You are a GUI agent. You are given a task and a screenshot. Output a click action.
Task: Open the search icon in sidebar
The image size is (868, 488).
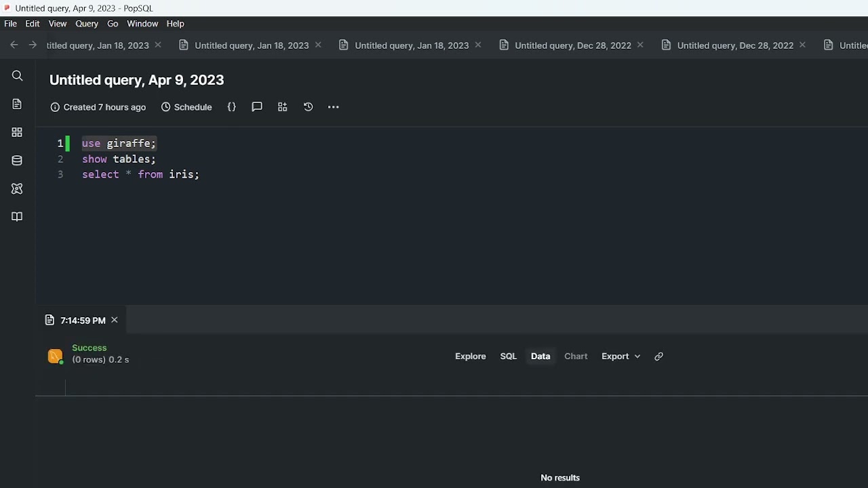coord(18,76)
